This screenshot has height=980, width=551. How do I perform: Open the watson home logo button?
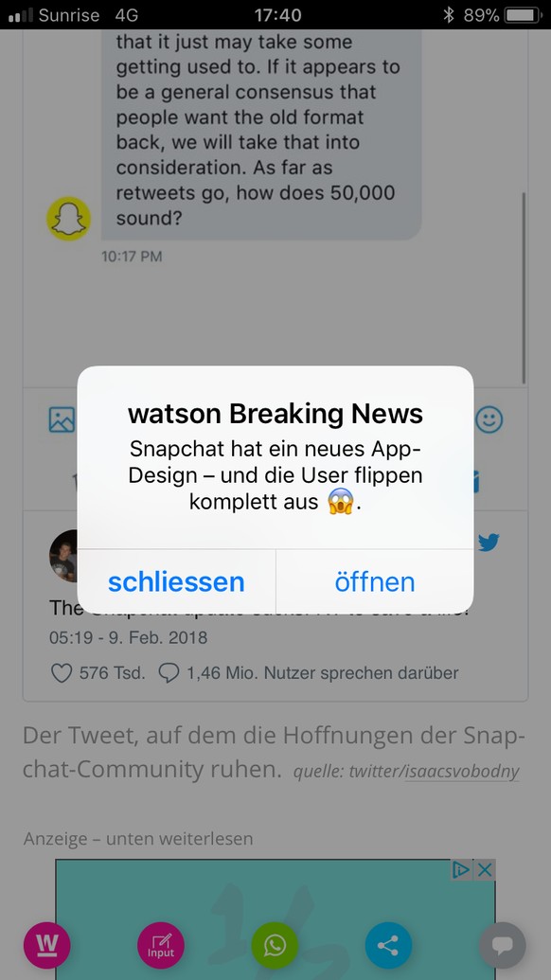(x=46, y=945)
